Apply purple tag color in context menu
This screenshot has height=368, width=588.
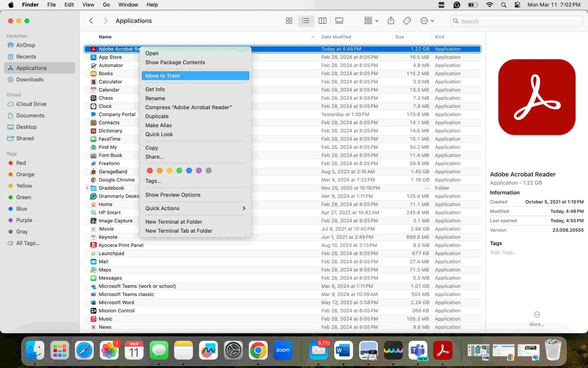click(199, 171)
